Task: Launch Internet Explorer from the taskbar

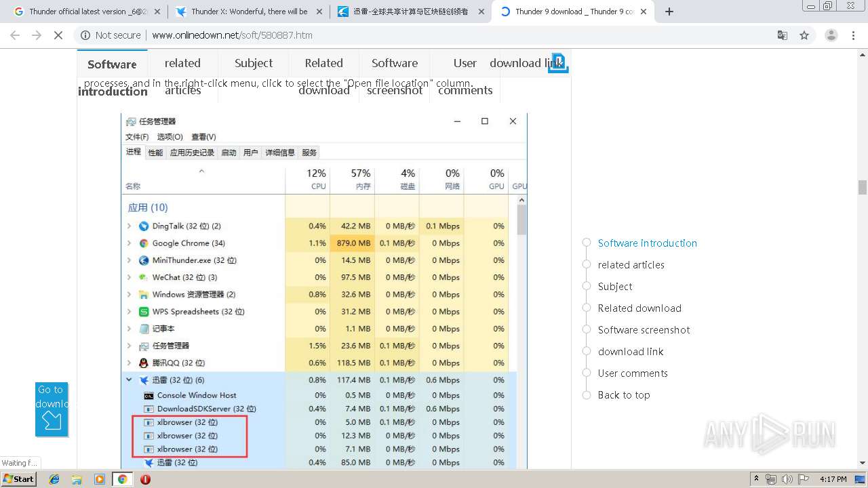Action: [54, 479]
